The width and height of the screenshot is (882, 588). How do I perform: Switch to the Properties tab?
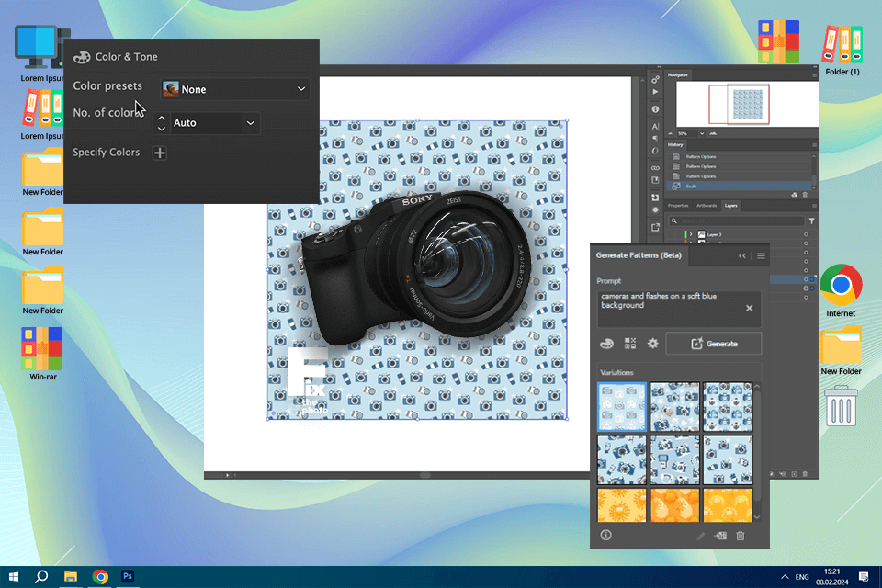point(677,206)
